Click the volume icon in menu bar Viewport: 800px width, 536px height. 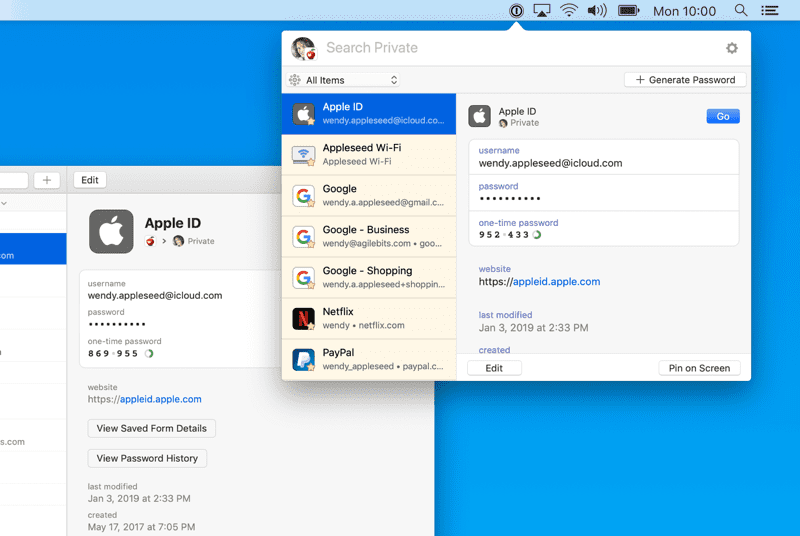597,11
